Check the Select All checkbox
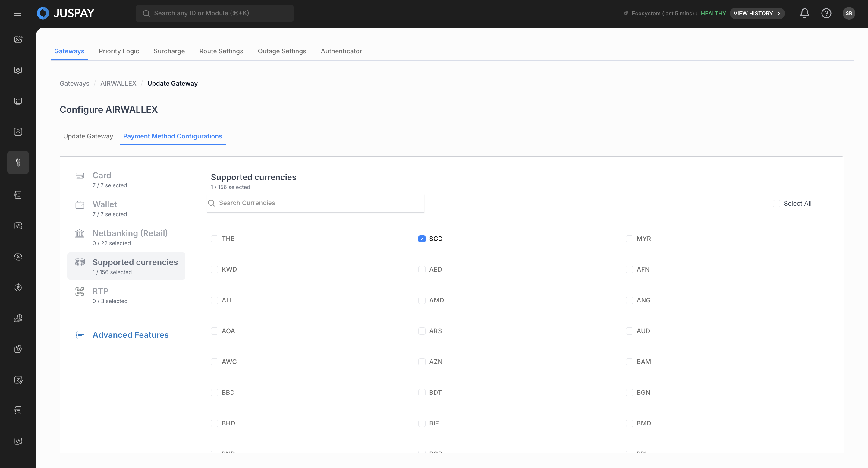The image size is (868, 468). (x=776, y=203)
